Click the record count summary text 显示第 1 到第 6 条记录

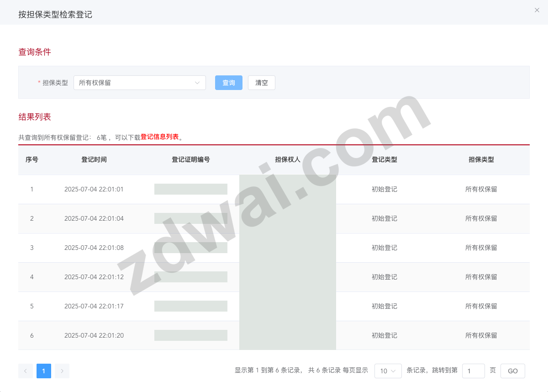pos(268,371)
